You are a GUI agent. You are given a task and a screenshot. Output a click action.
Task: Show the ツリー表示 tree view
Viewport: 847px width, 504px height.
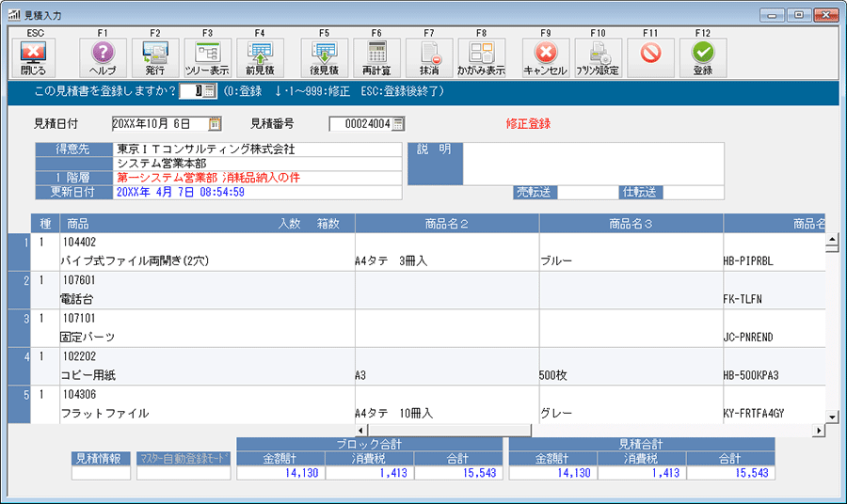tap(207, 57)
